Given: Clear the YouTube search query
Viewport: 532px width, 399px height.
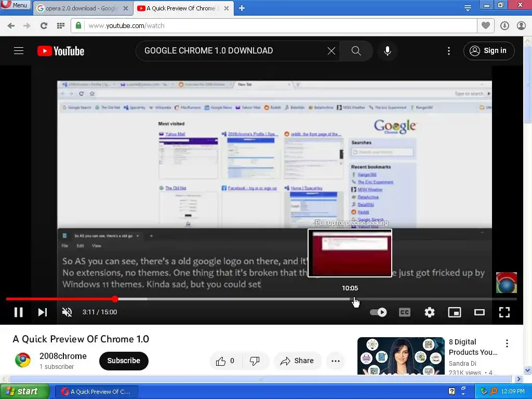Looking at the screenshot, I should coord(331,51).
